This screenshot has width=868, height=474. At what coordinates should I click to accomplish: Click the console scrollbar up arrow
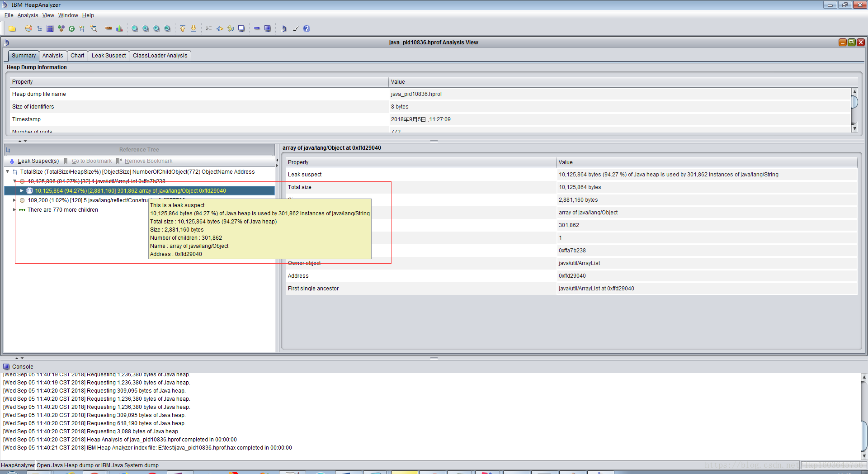pos(864,377)
